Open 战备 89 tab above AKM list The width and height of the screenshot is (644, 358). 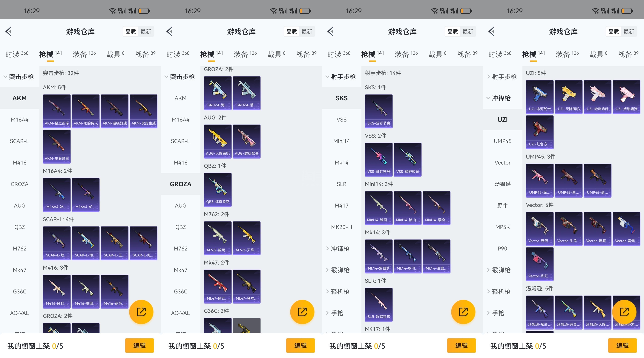tap(145, 54)
